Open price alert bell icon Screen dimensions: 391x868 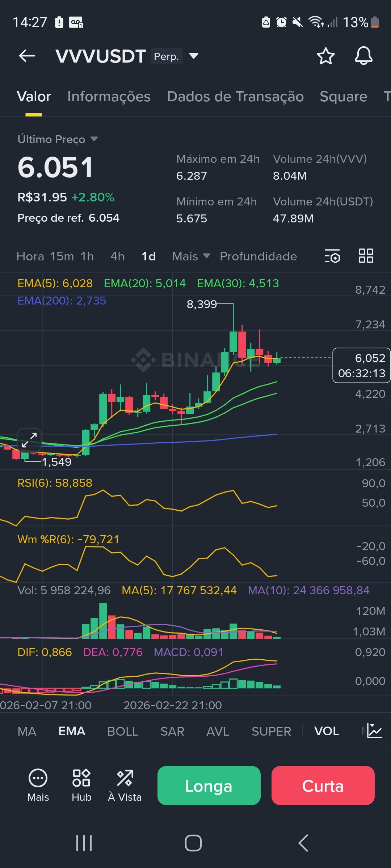click(x=363, y=56)
